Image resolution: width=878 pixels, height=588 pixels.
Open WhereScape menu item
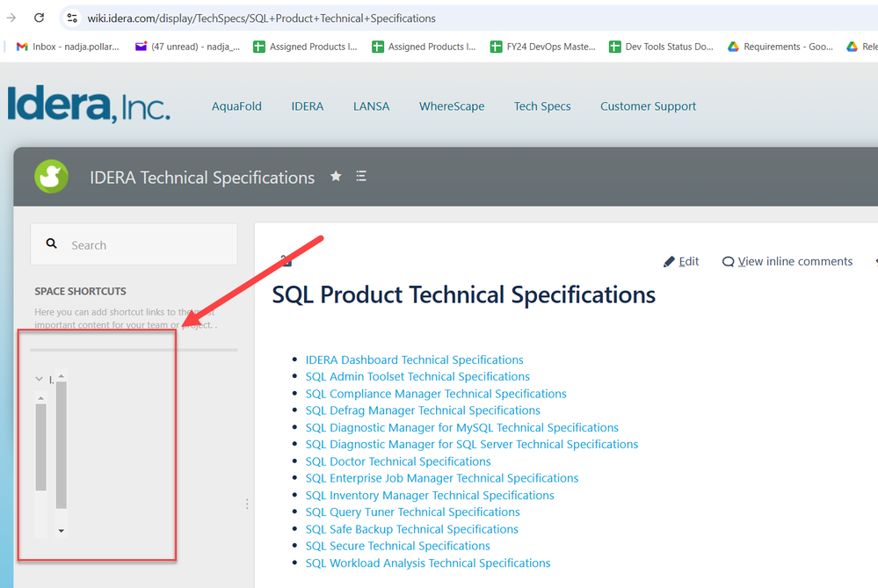click(x=452, y=106)
